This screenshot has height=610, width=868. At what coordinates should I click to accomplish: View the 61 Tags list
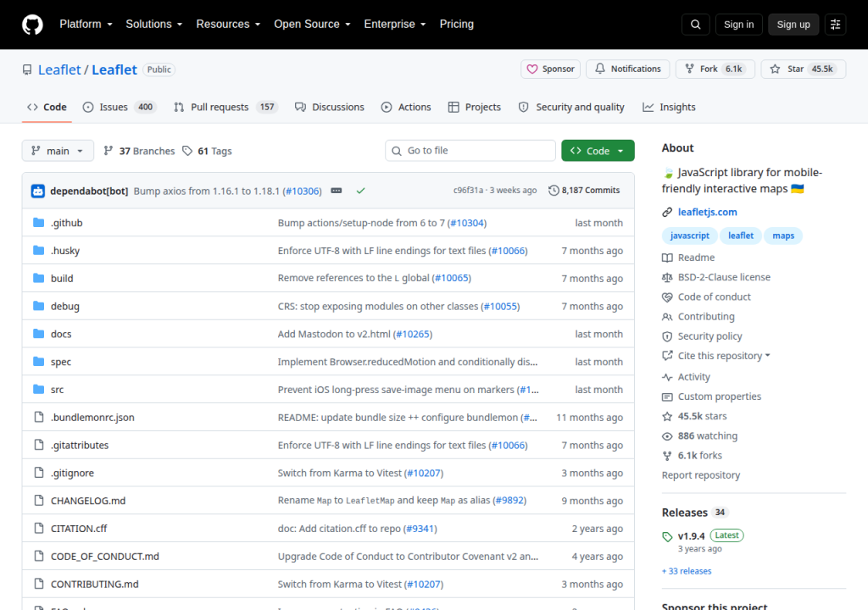[208, 151]
